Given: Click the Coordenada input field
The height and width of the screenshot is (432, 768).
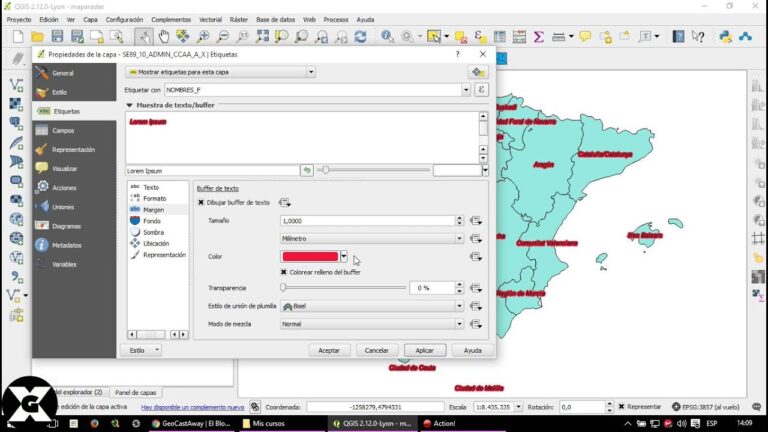Looking at the screenshot, I should click(375, 407).
